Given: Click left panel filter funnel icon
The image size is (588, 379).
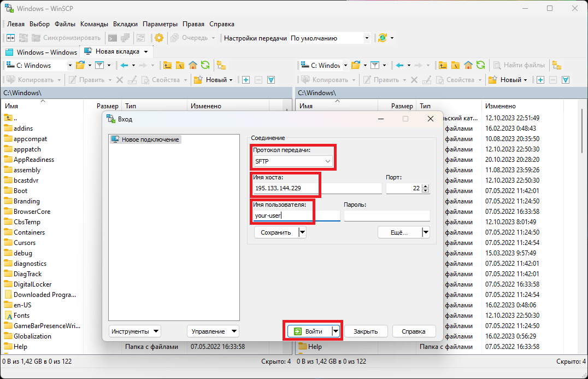Looking at the screenshot, I should pos(99,65).
